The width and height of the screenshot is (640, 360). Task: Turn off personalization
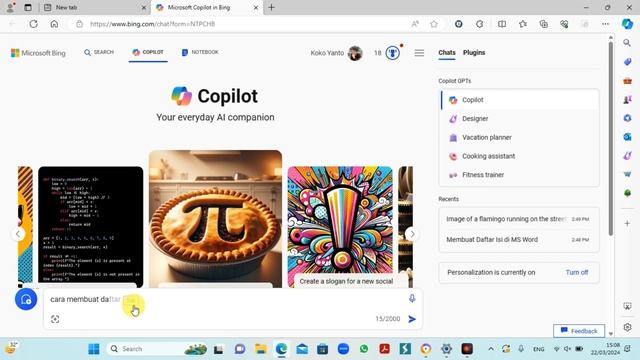tap(577, 272)
